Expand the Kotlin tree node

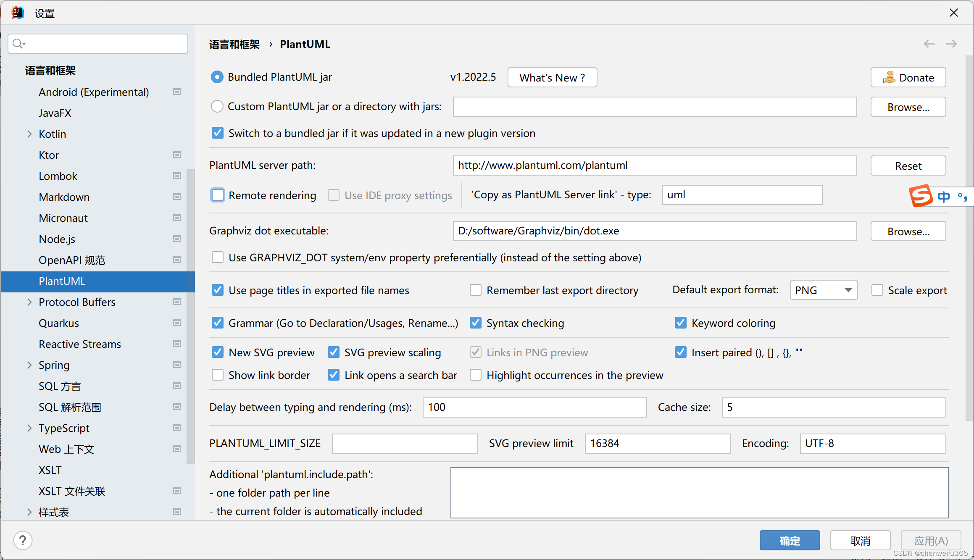click(x=29, y=134)
